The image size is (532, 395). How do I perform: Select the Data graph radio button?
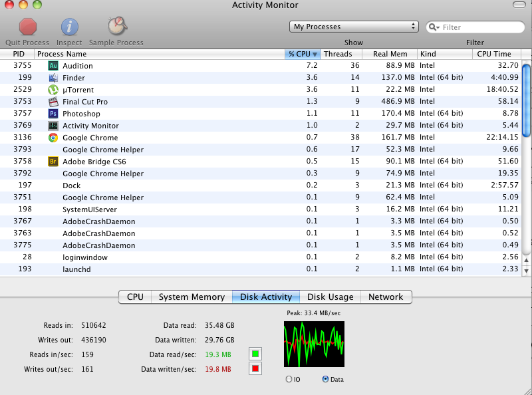point(325,379)
